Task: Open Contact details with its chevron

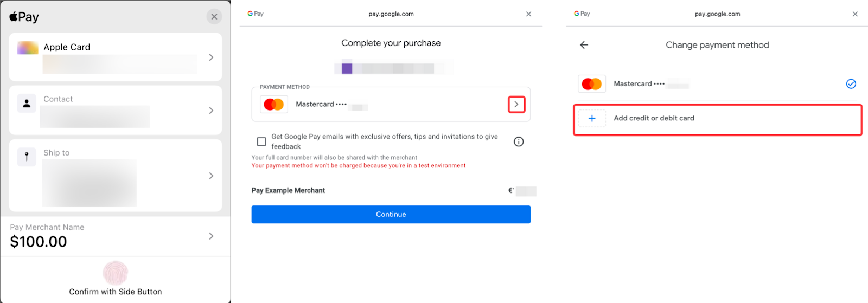Action: (x=211, y=111)
